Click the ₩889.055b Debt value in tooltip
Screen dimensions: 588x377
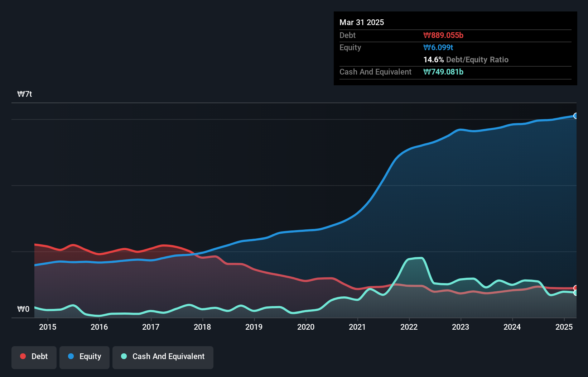point(443,35)
